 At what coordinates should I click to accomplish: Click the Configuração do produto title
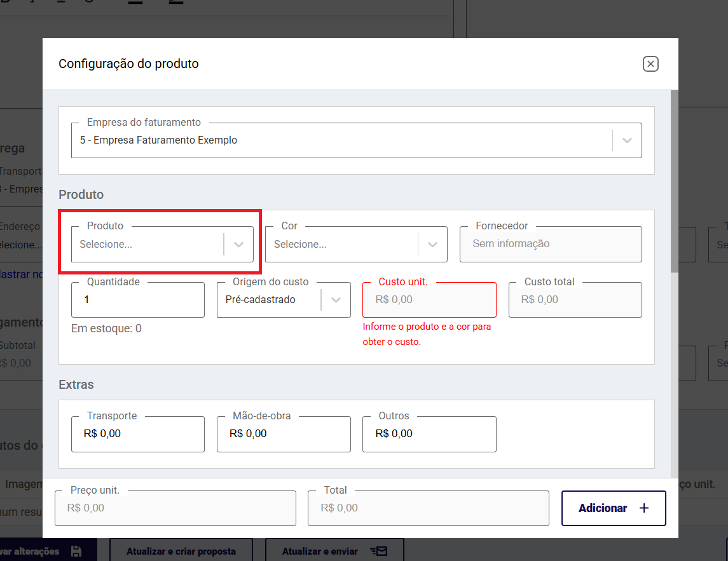click(128, 64)
